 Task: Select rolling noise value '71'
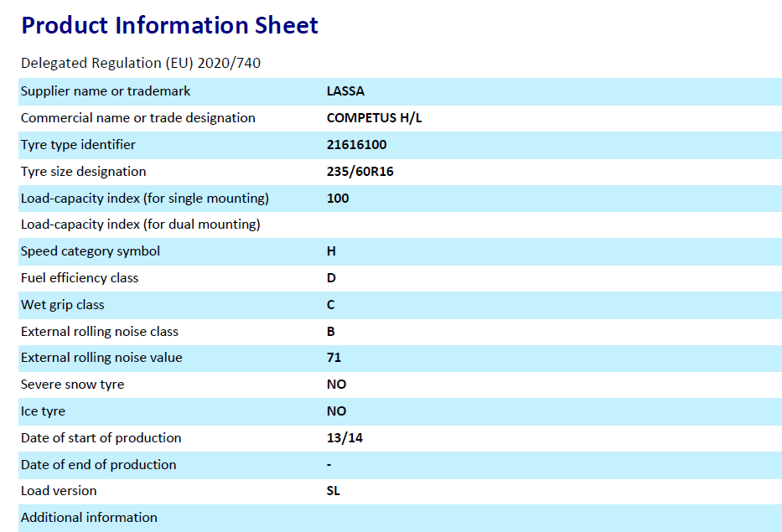pos(334,358)
